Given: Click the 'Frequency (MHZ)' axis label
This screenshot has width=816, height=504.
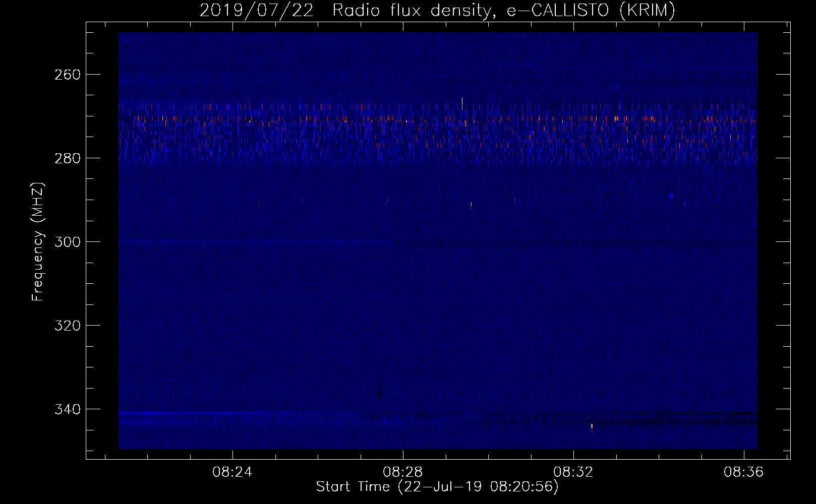Looking at the screenshot, I should (38, 241).
